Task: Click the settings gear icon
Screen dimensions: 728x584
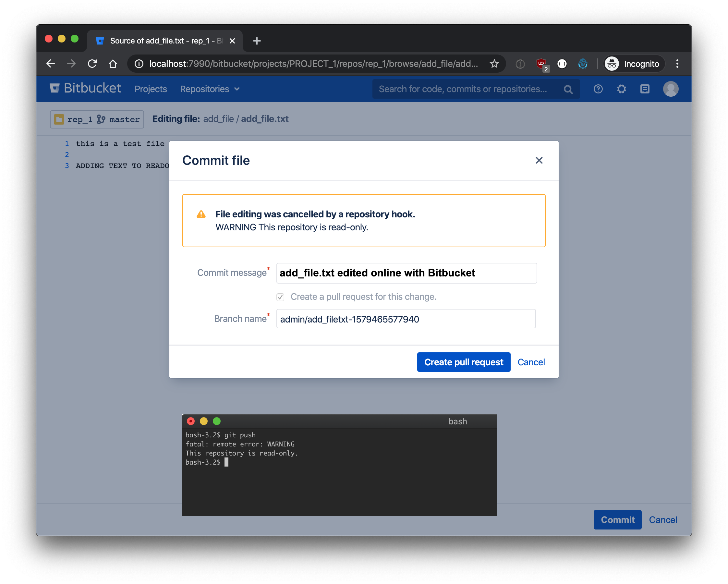Action: coord(622,90)
